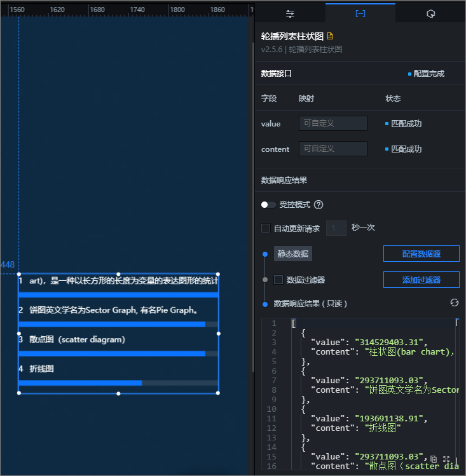The image size is (466, 476).
Task: Refresh the 数据响应结果 data result
Action: (454, 303)
